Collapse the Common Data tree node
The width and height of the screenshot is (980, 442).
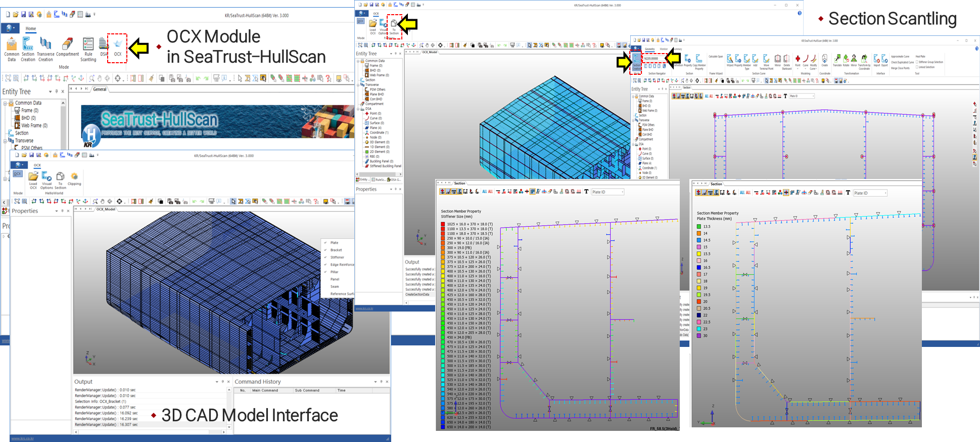point(6,103)
